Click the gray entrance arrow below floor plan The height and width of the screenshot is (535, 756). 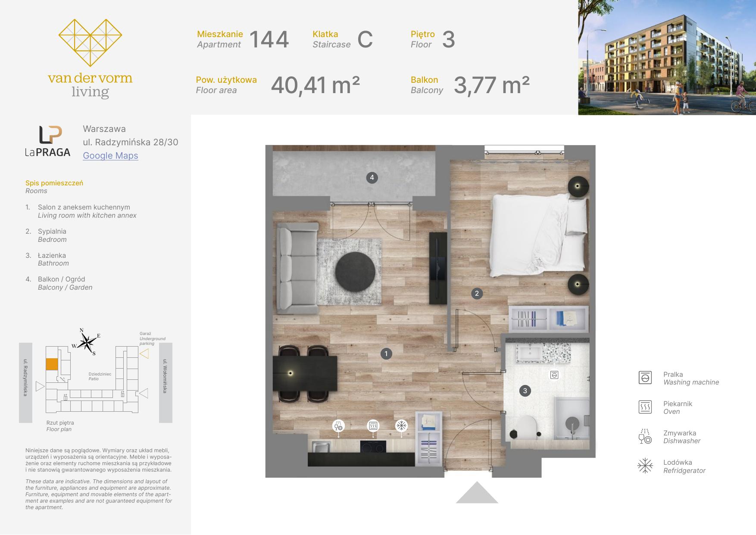[x=477, y=492]
